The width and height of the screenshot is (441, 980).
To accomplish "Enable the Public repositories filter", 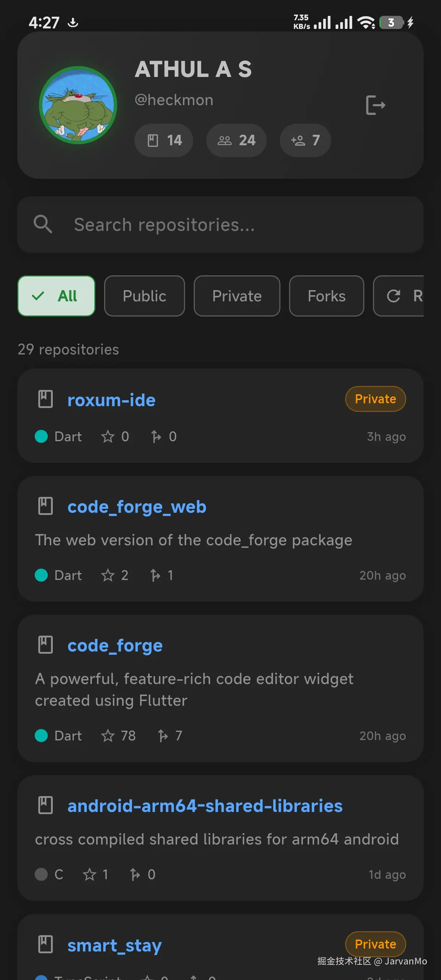I will tap(144, 296).
